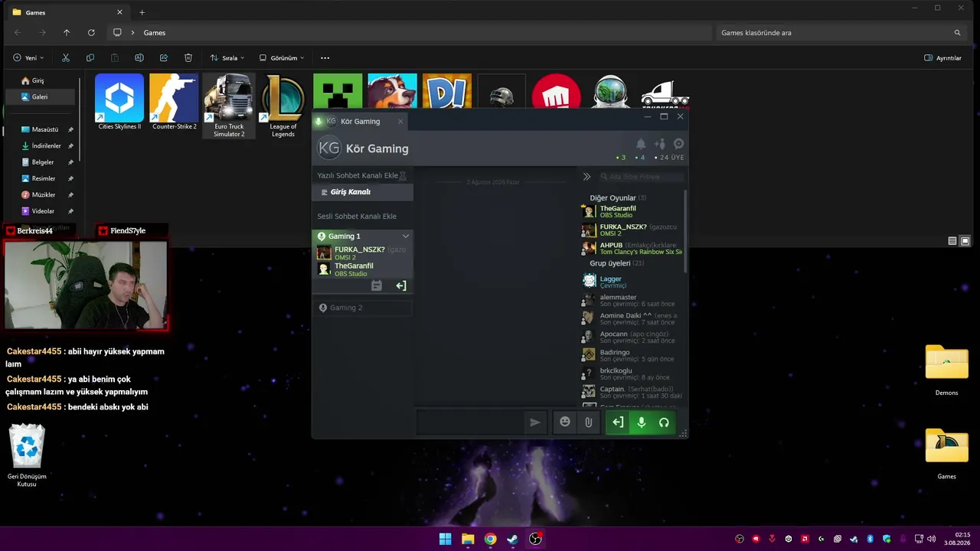Image resolution: width=980 pixels, height=551 pixels.
Task: Click the Windows Start button on taskbar
Action: pos(445,539)
